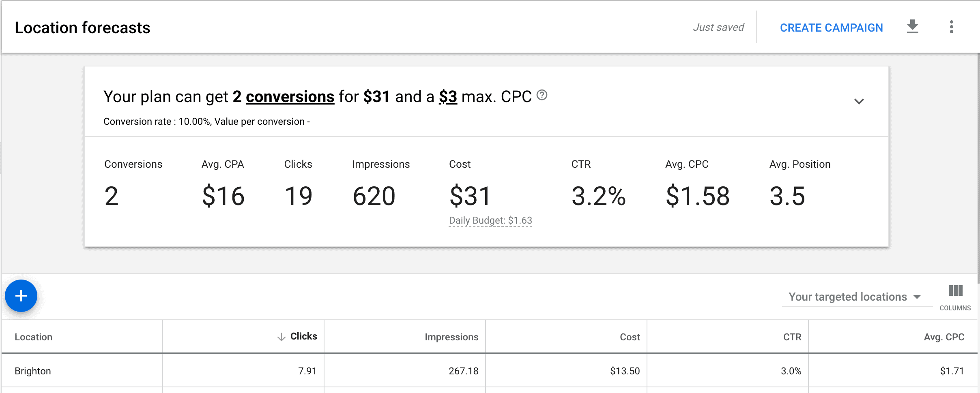Click the blue plus add button
Screen dimensions: 980x393
21,296
